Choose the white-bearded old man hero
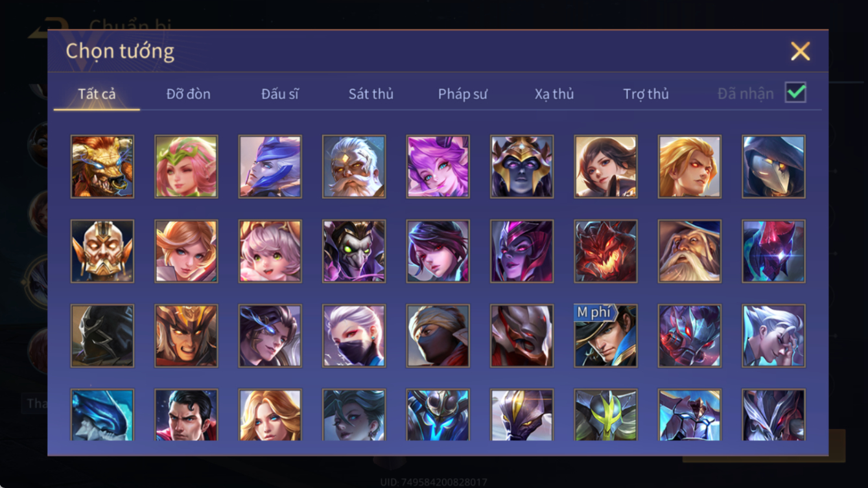 (x=354, y=167)
